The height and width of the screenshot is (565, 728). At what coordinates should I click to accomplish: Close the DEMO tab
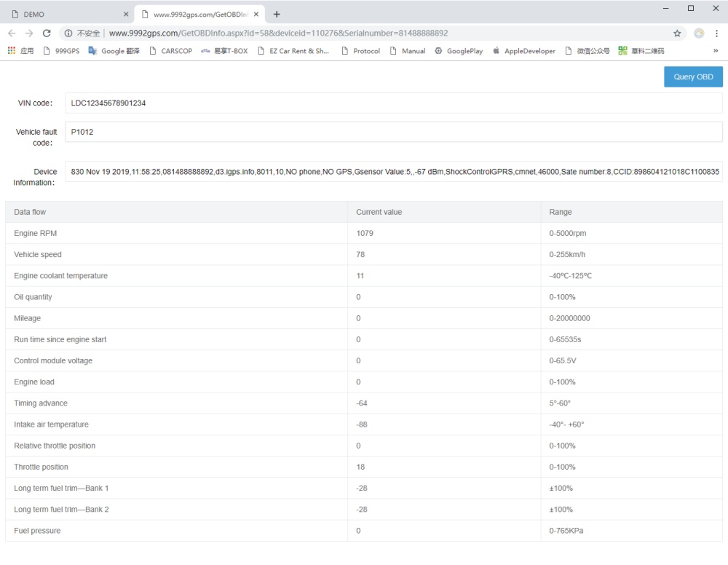[126, 15]
